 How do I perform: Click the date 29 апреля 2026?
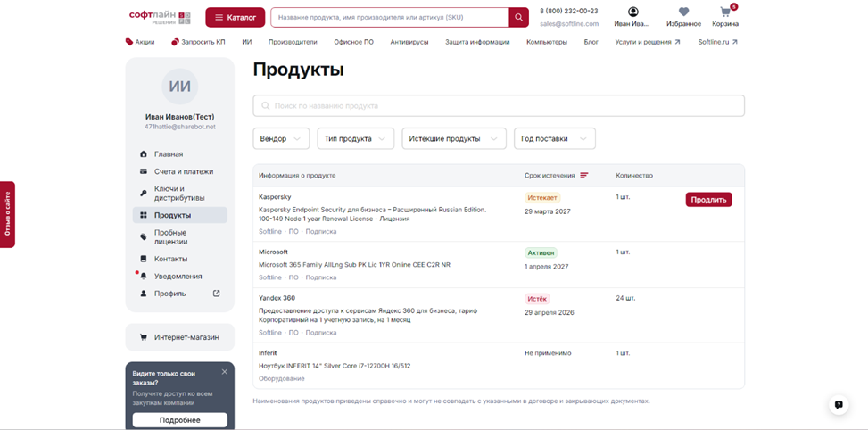(x=550, y=312)
